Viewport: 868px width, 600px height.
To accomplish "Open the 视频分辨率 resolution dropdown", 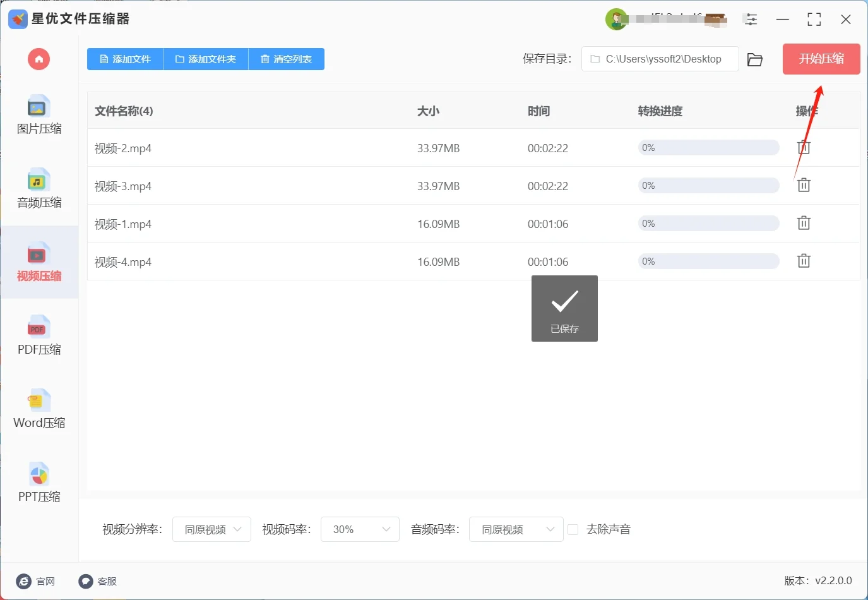I will coord(211,529).
